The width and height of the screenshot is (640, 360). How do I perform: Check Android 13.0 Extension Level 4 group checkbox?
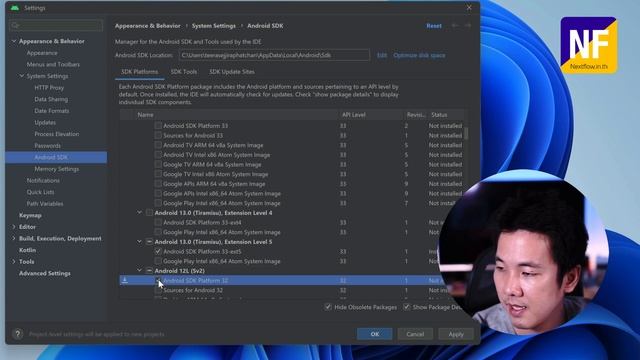(x=149, y=213)
